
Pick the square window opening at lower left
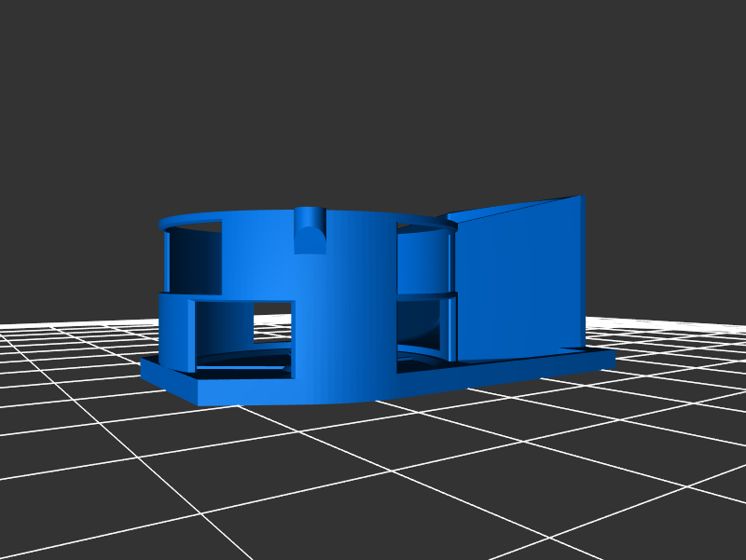(242, 334)
